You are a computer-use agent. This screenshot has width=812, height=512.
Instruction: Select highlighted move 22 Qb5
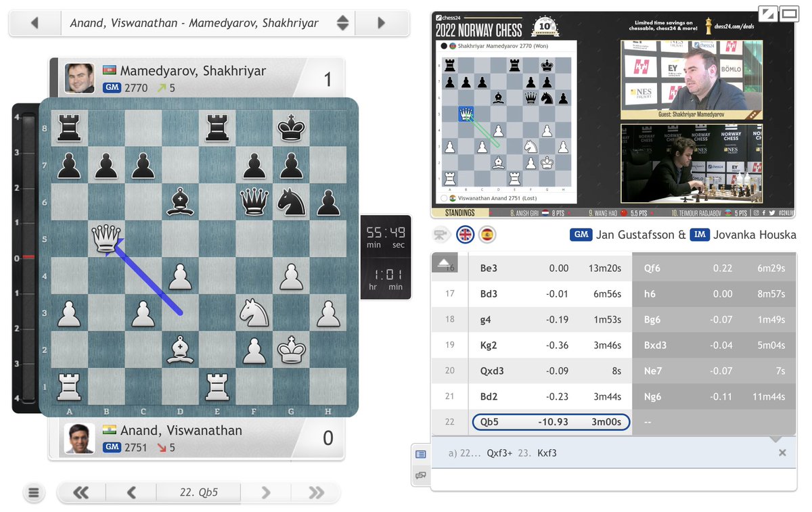551,422
